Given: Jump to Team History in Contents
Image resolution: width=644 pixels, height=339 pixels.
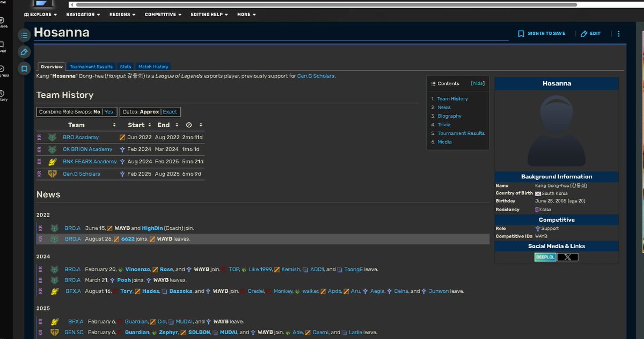Looking at the screenshot, I should [452, 99].
